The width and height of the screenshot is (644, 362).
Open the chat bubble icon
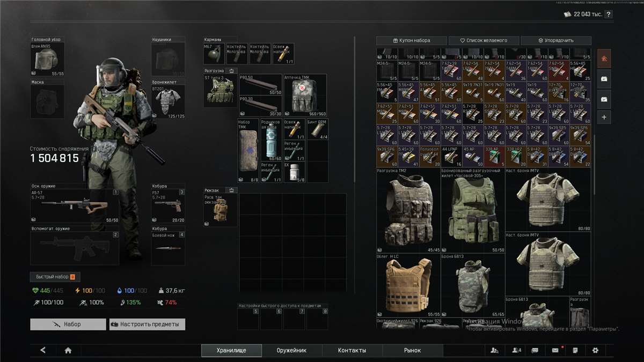point(535,350)
